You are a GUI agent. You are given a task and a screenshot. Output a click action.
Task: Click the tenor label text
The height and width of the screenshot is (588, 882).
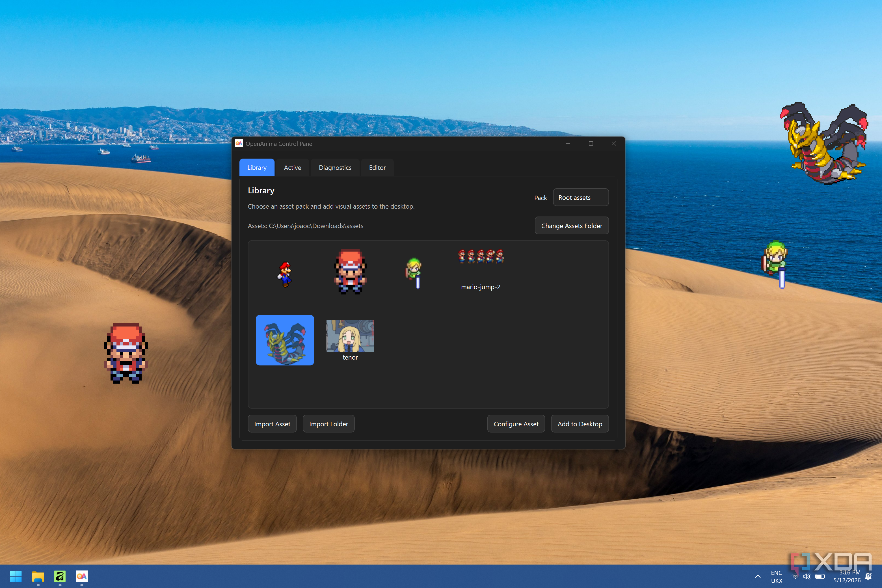(350, 357)
